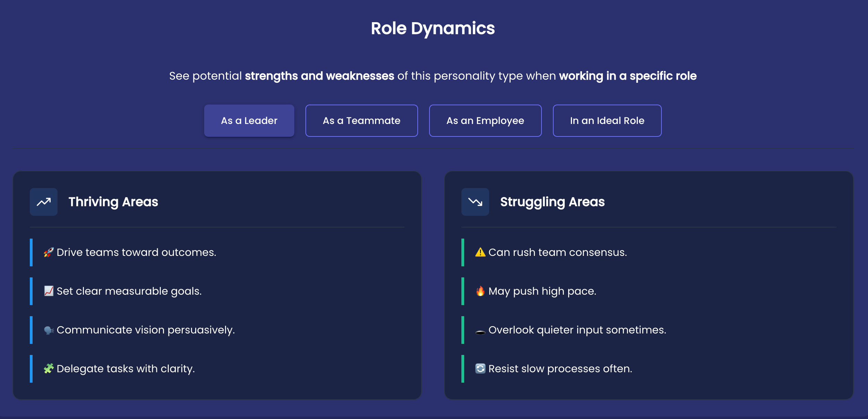
Task: Click the Role Dynamics title
Action: click(x=433, y=28)
